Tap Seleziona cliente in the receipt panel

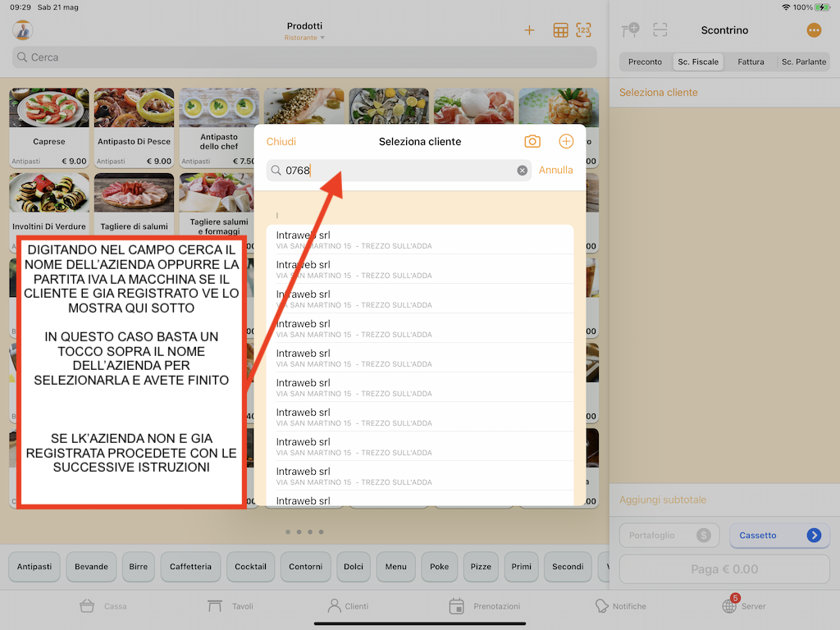(x=659, y=93)
